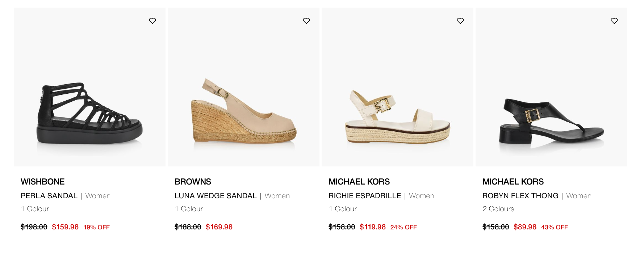644x254 pixels.
Task: Open PERLA SANDAL product title link
Action: (49, 196)
